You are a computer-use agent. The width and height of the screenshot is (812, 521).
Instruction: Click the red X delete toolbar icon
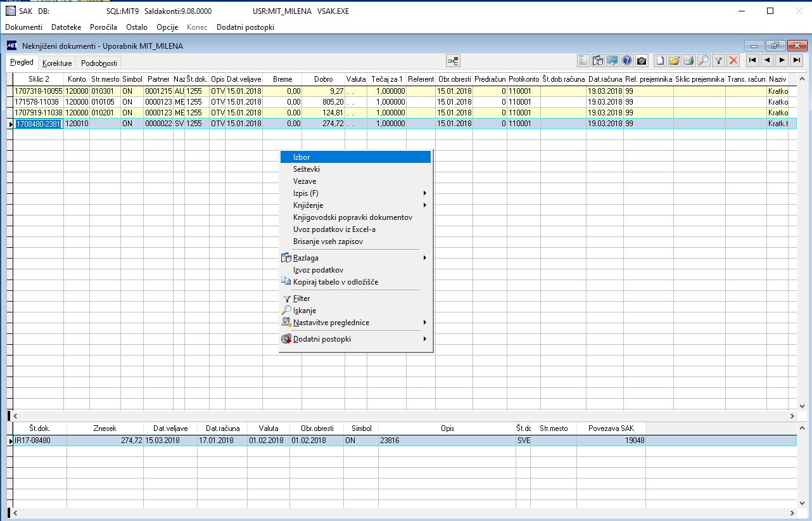[x=733, y=61]
